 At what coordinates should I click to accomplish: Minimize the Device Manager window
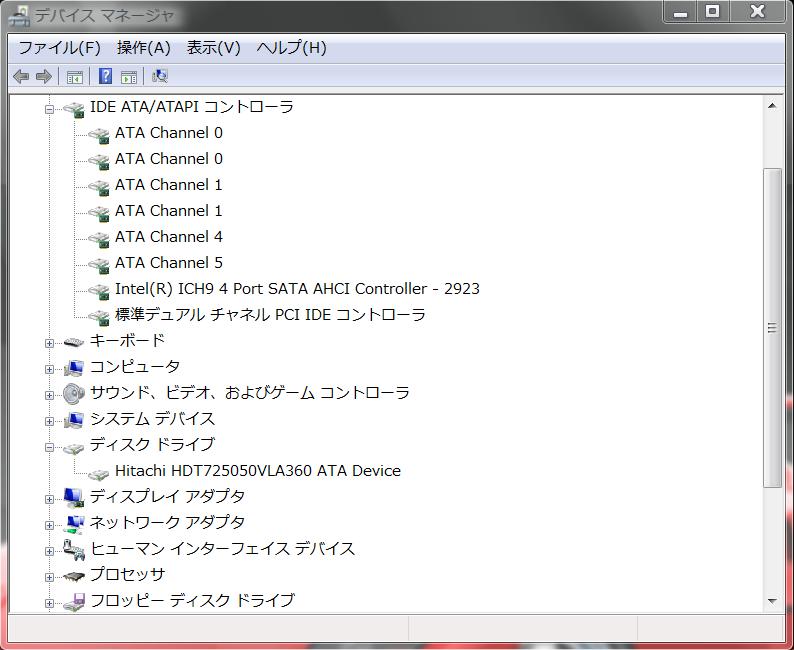(681, 11)
